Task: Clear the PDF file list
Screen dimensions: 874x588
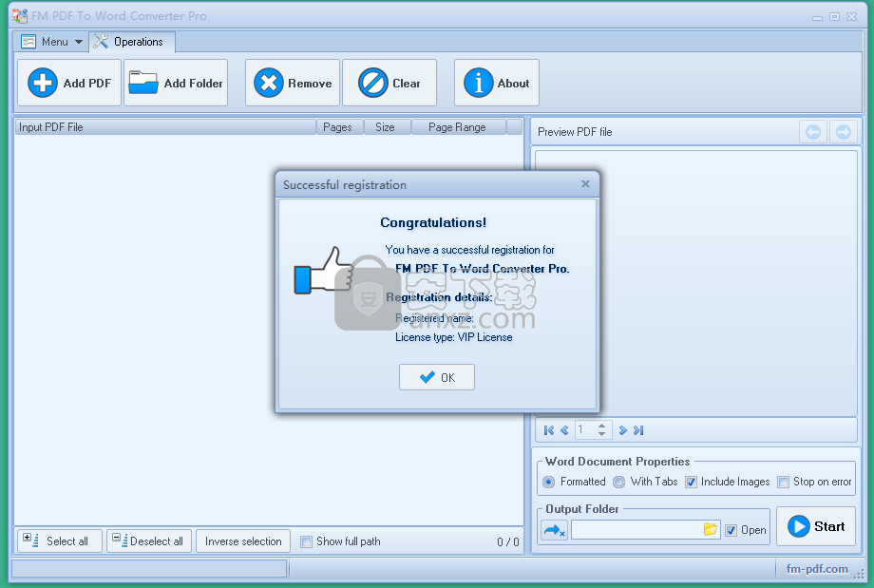Action: click(389, 83)
